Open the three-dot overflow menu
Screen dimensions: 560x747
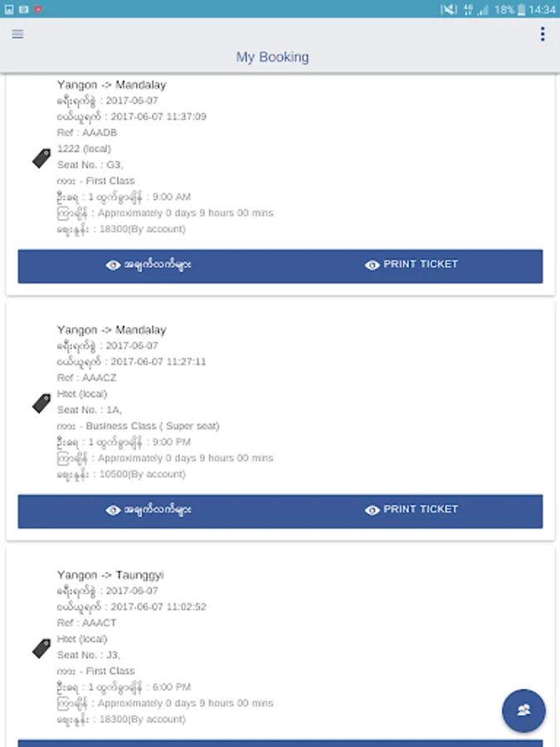543,34
